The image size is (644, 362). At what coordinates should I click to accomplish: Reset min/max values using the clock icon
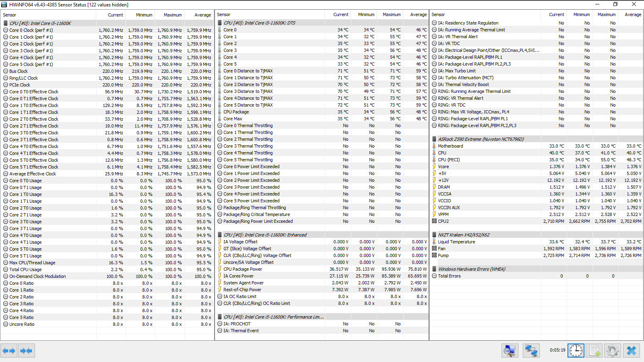[576, 351]
